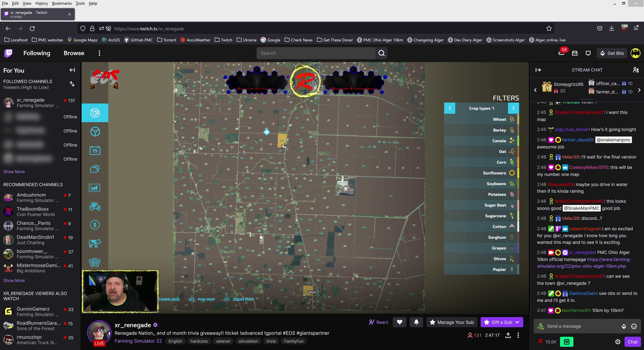The image size is (644, 350).
Task: Open stream options three-dot menu
Action: (518, 335)
